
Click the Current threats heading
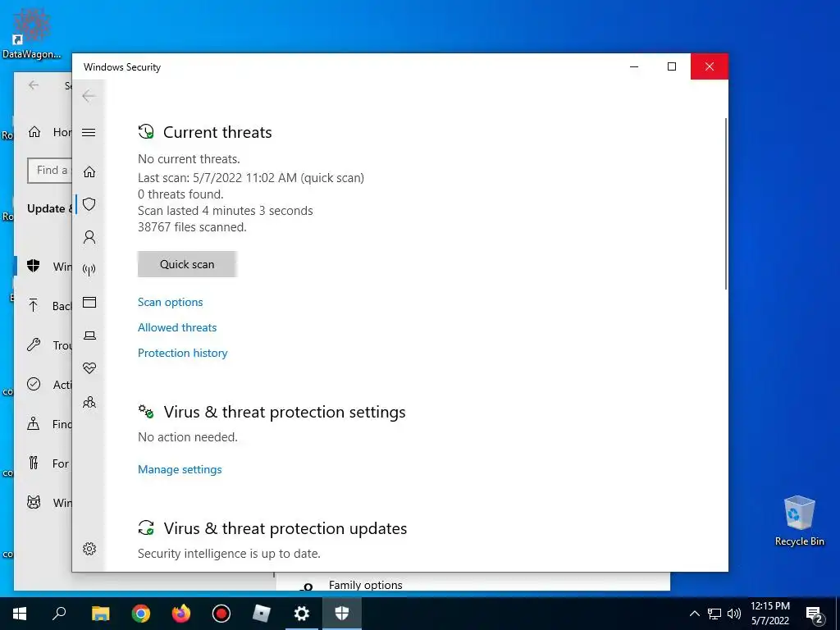tap(217, 132)
